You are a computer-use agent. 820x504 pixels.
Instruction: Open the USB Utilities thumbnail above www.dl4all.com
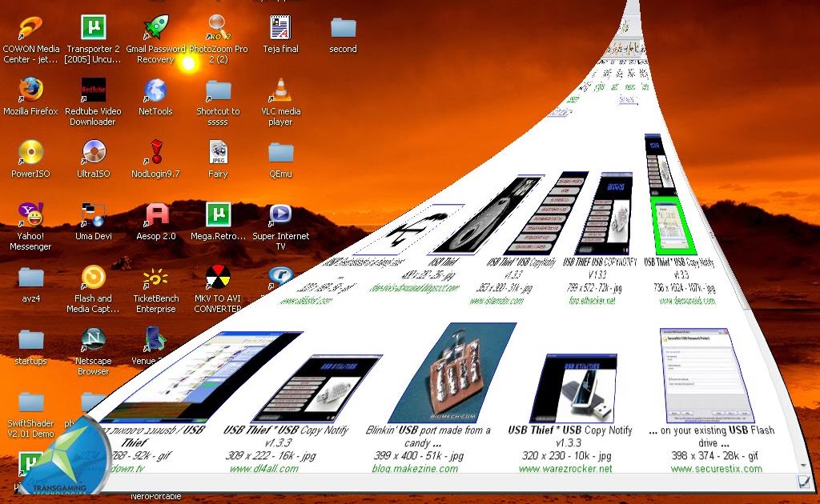coord(317,388)
